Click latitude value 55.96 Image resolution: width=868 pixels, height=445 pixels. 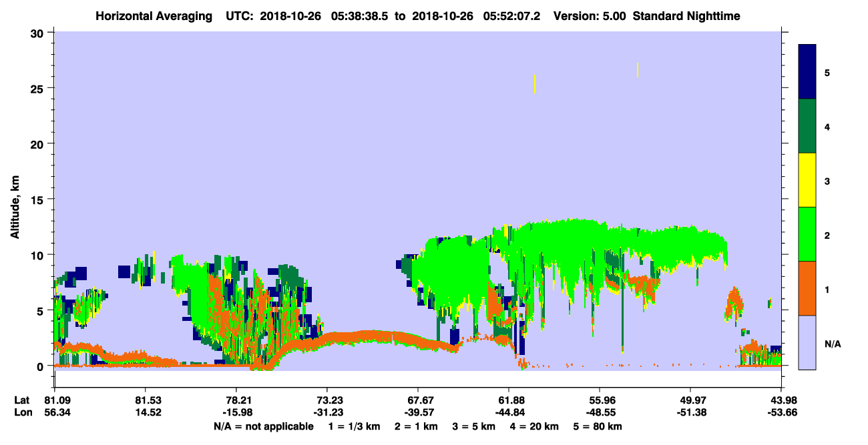click(600, 400)
